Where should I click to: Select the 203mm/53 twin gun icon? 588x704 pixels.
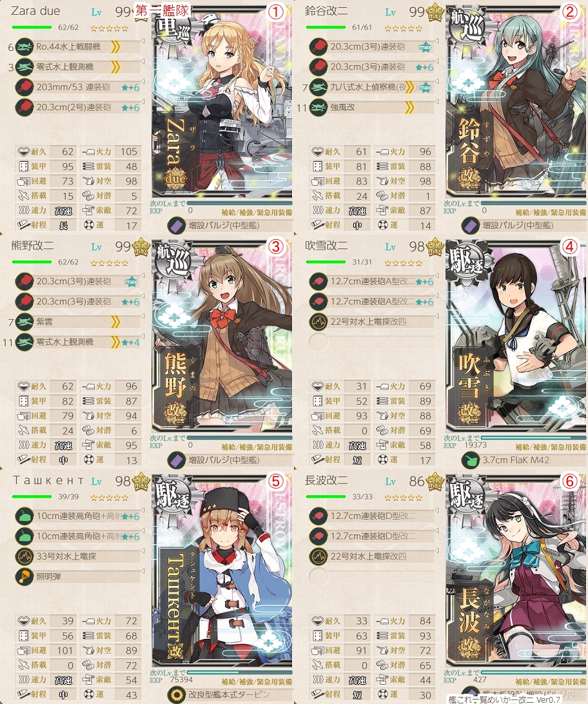point(24,87)
